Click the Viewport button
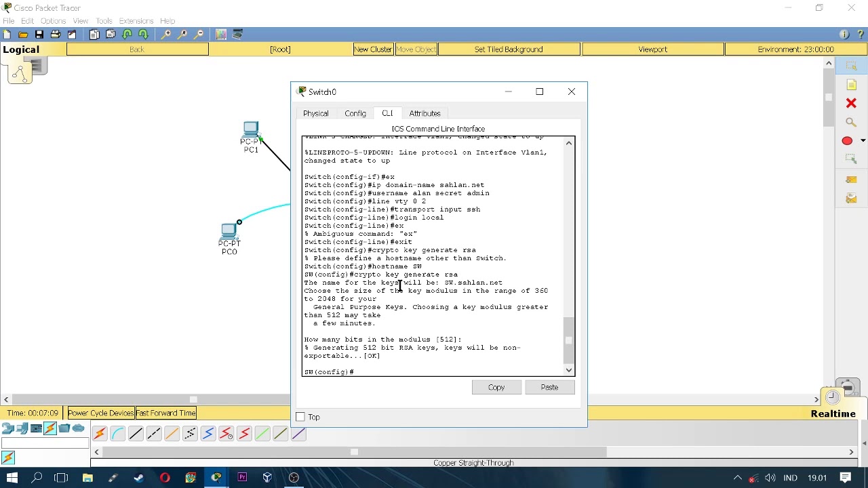The image size is (868, 488). (653, 49)
